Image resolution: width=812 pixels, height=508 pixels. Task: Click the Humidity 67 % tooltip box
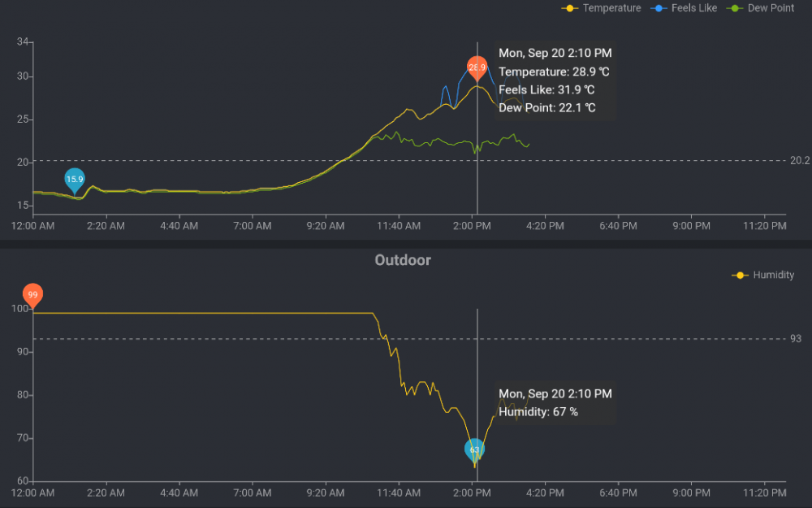coord(555,403)
